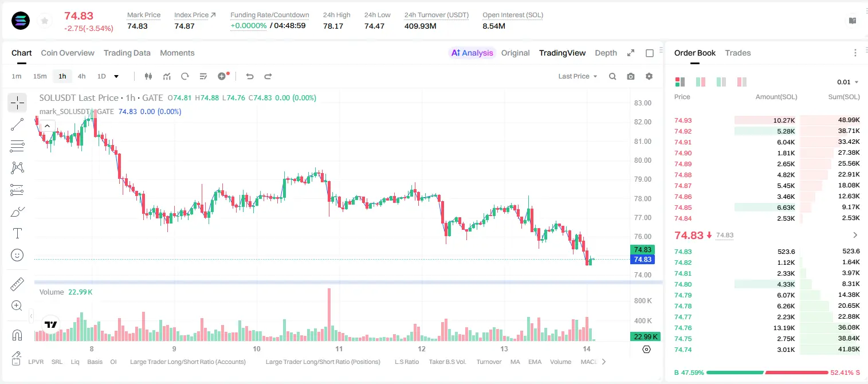
Task: Open the emoji sticker tool
Action: pyautogui.click(x=17, y=255)
